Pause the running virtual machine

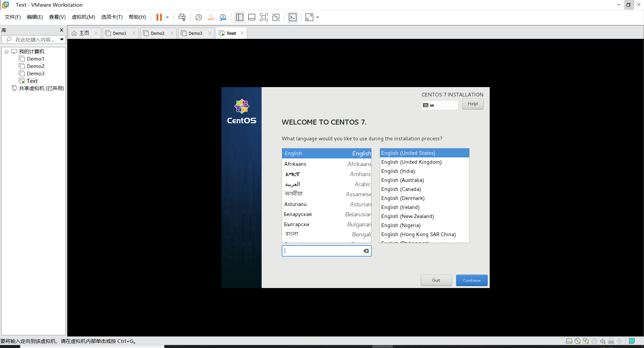[x=159, y=17]
